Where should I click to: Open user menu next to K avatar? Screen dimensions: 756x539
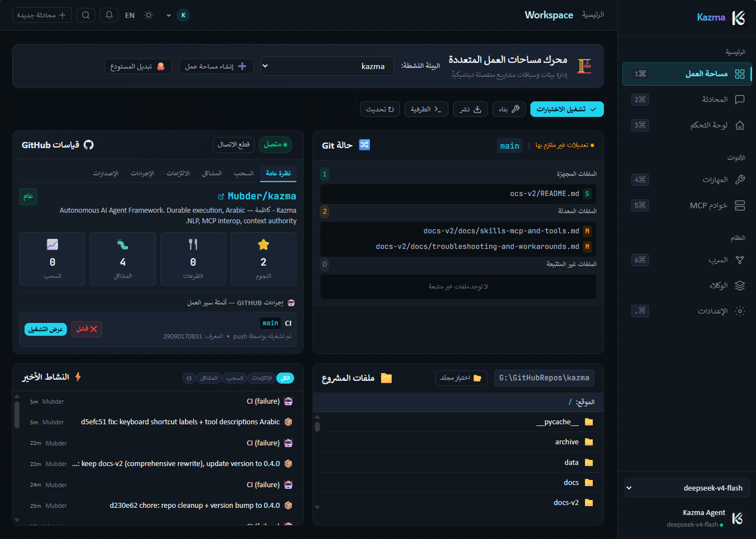[169, 16]
